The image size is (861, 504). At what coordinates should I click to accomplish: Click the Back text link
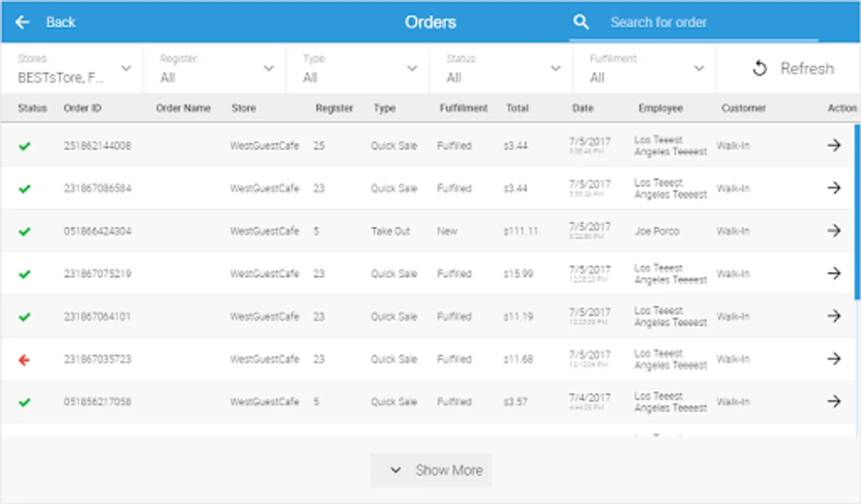61,22
